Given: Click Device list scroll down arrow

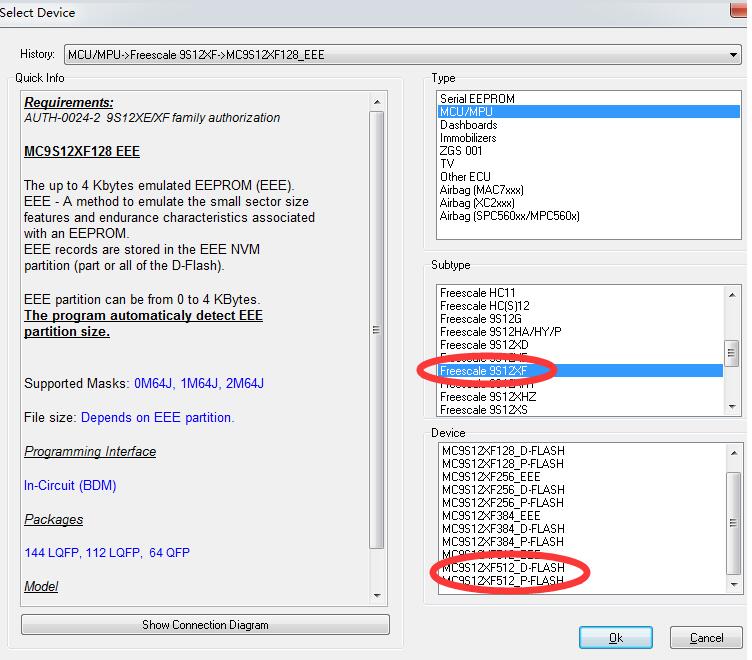Looking at the screenshot, I should click(734, 584).
